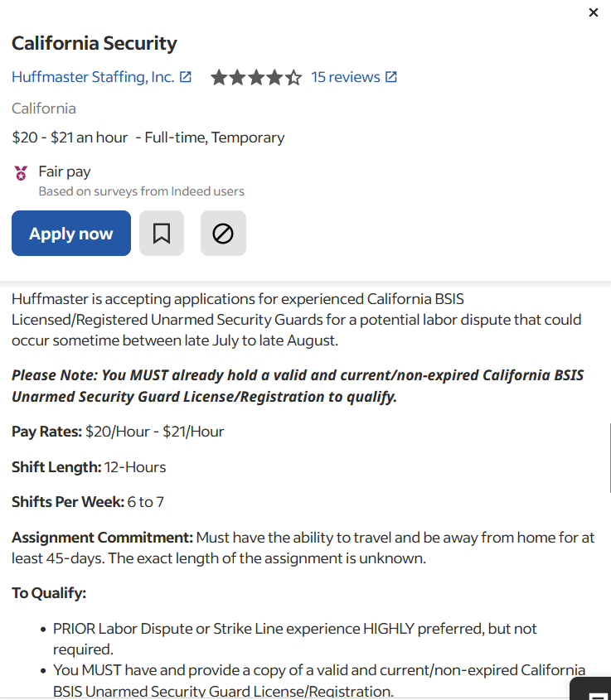Image resolution: width=611 pixels, height=700 pixels.
Task: Close the job details panel
Action: (593, 12)
